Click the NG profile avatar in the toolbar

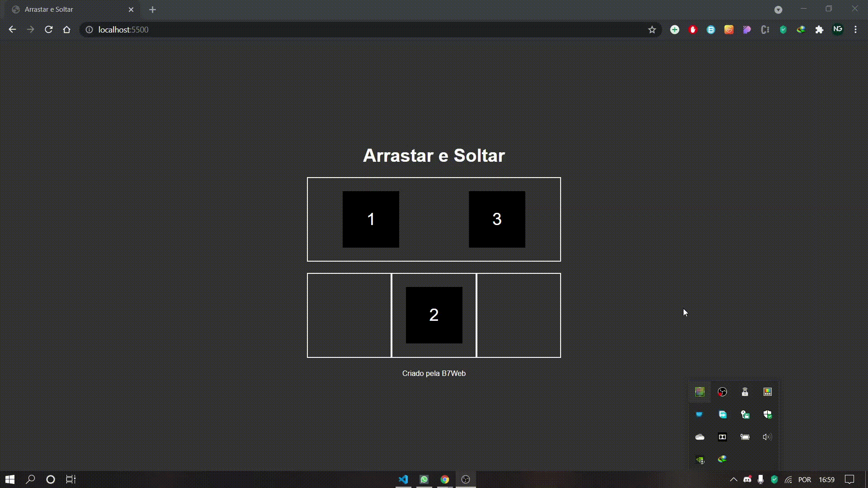tap(838, 29)
